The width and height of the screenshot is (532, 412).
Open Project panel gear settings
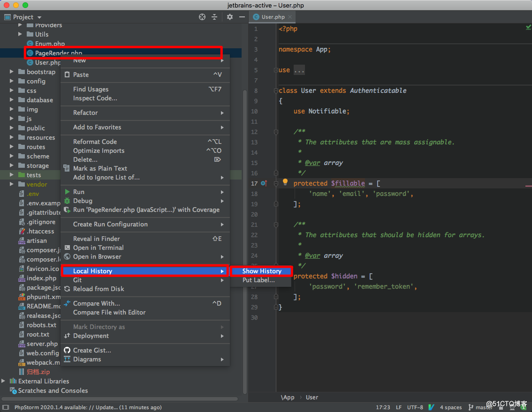[230, 17]
